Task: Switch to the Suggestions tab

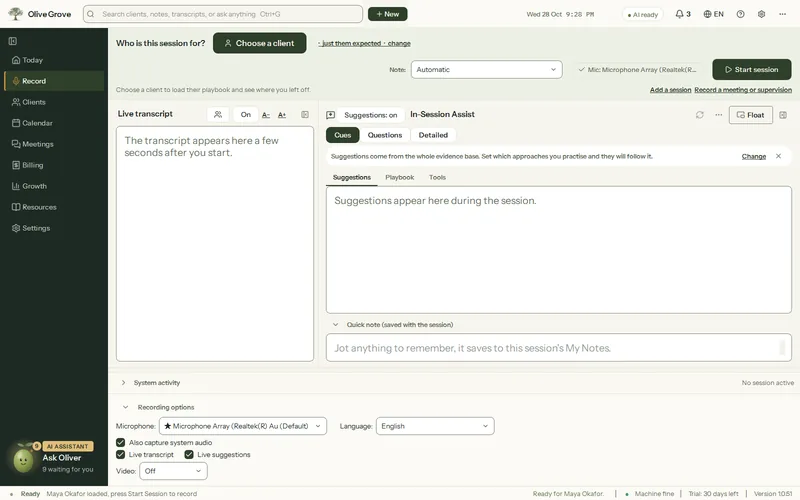Action: 352,177
